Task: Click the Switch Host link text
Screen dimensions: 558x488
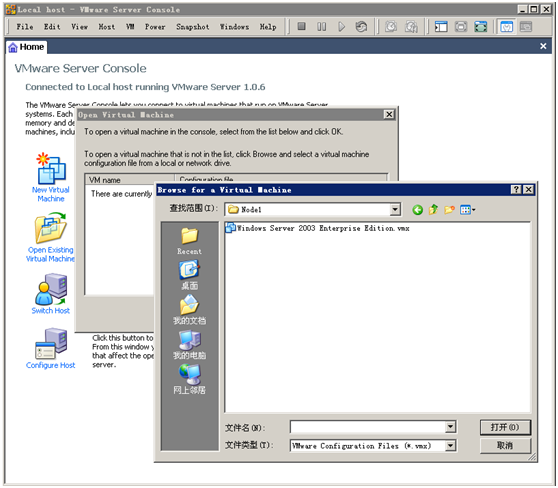Action: coord(51,310)
